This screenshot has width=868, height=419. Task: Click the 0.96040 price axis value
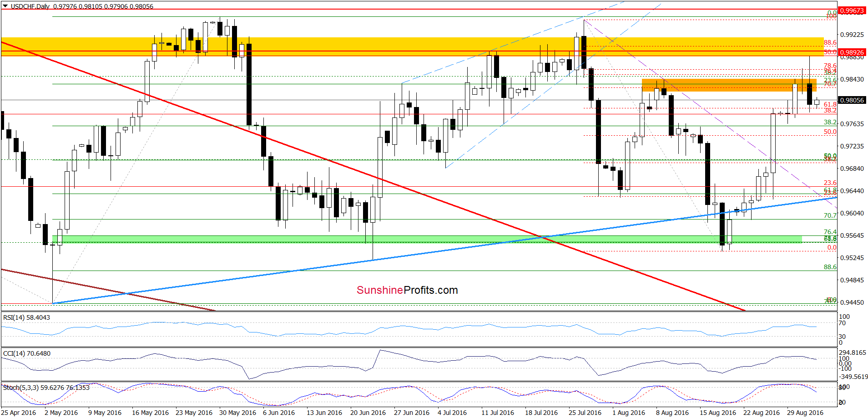[852, 213]
